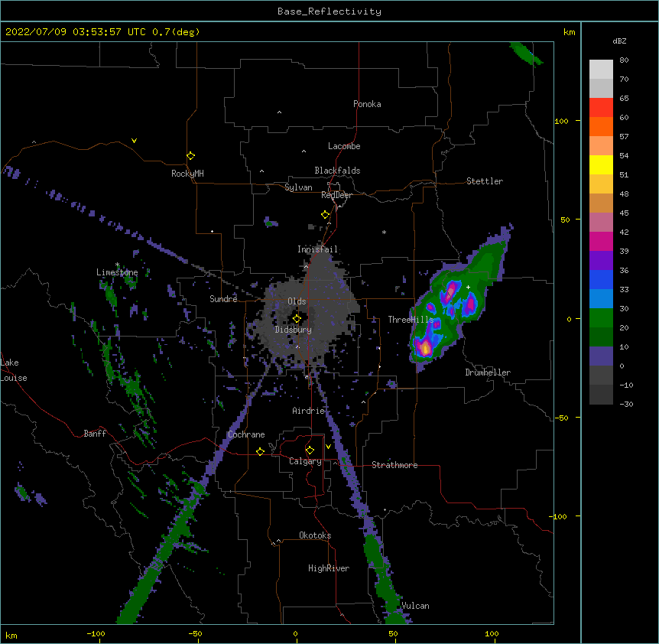The image size is (659, 644).
Task: Select the green 20-30 dBZ legend swatch
Action: [x=601, y=318]
